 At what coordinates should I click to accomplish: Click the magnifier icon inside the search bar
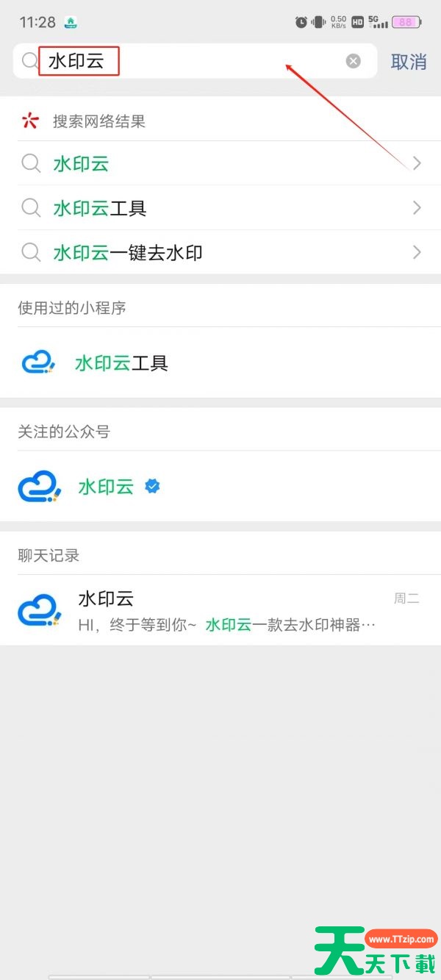[x=29, y=61]
